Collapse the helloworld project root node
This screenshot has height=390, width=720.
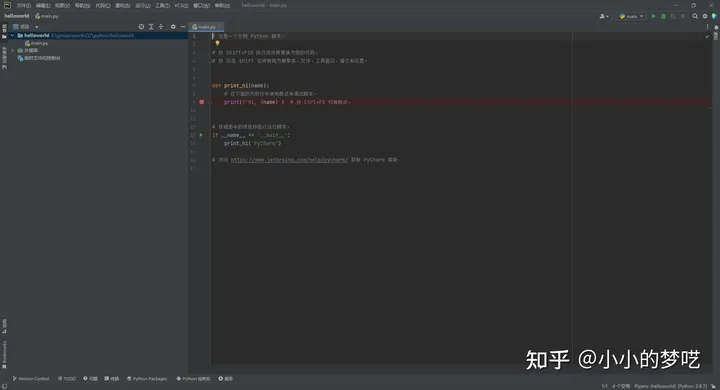pos(12,35)
